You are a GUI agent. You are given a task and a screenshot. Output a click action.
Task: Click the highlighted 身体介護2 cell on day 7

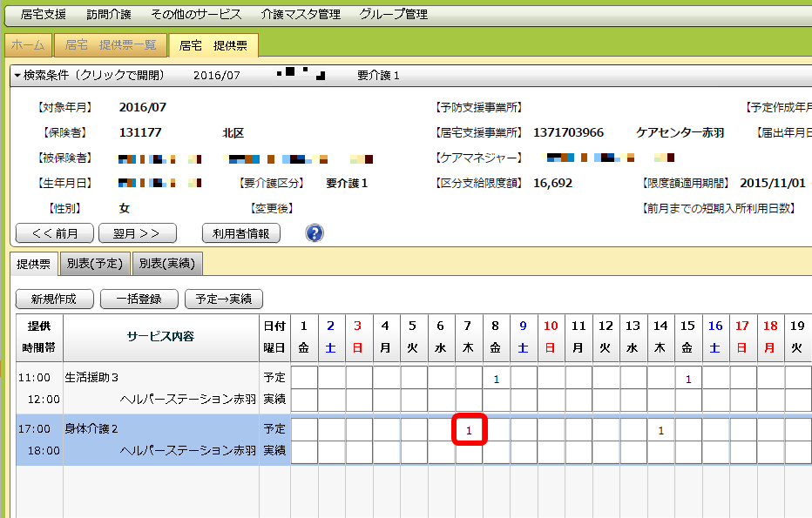[469, 430]
